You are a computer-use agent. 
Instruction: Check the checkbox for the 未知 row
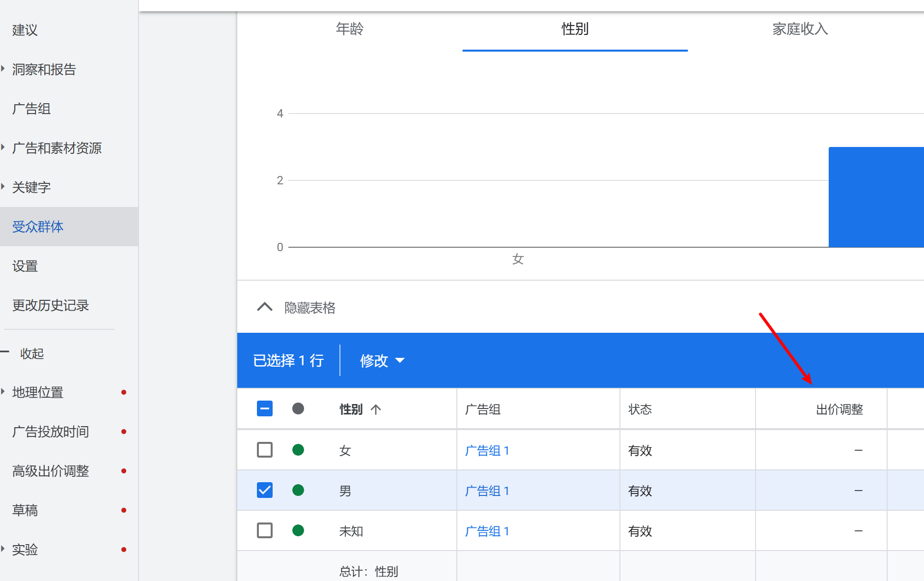tap(265, 530)
